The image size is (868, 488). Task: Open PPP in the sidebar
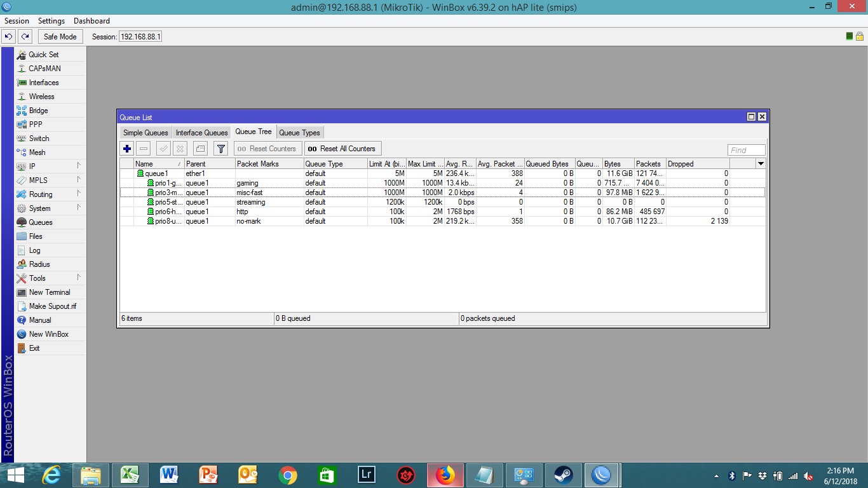click(x=50, y=125)
